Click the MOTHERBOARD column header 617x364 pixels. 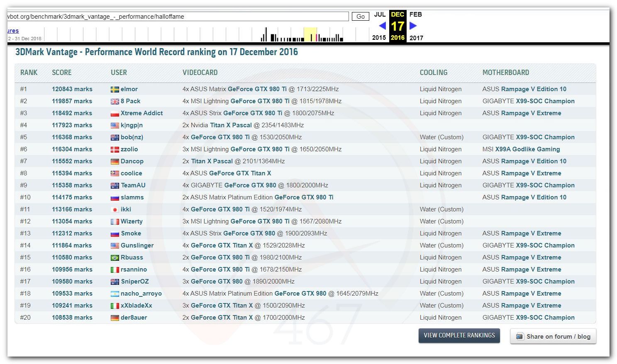(x=506, y=73)
